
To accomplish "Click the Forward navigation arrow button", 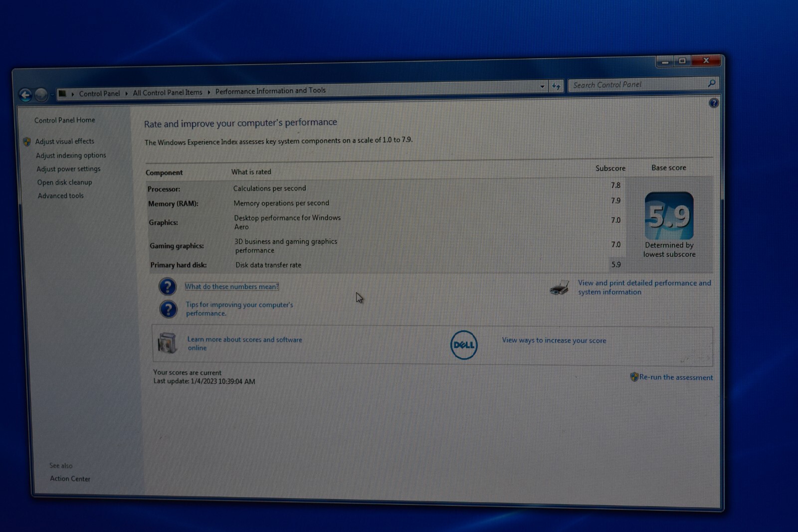I will 41,94.
